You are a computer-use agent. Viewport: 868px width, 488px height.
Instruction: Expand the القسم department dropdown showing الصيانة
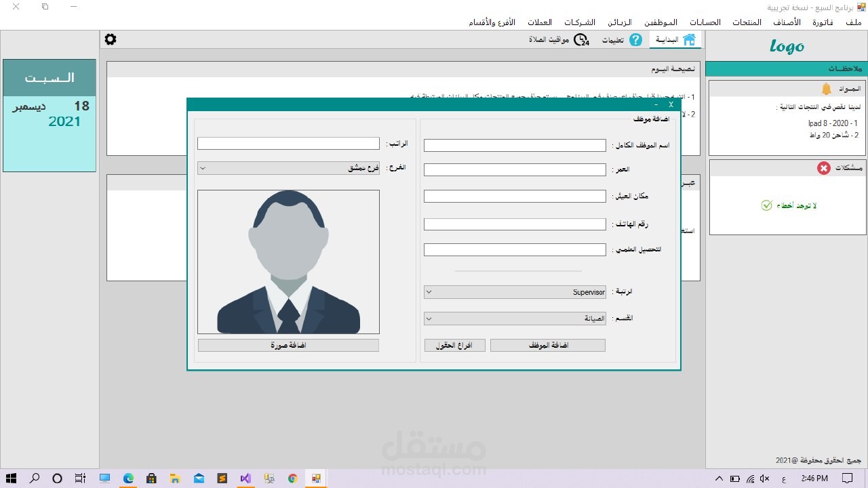[x=428, y=318]
